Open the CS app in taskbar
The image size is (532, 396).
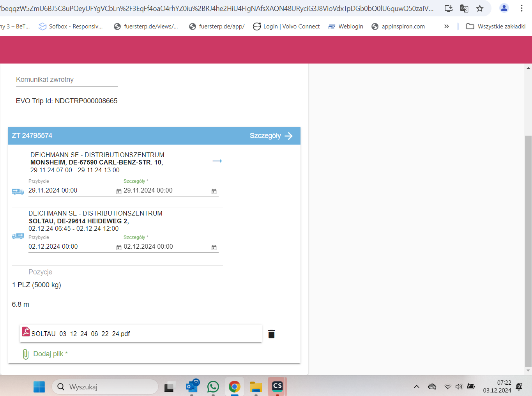[277, 387]
